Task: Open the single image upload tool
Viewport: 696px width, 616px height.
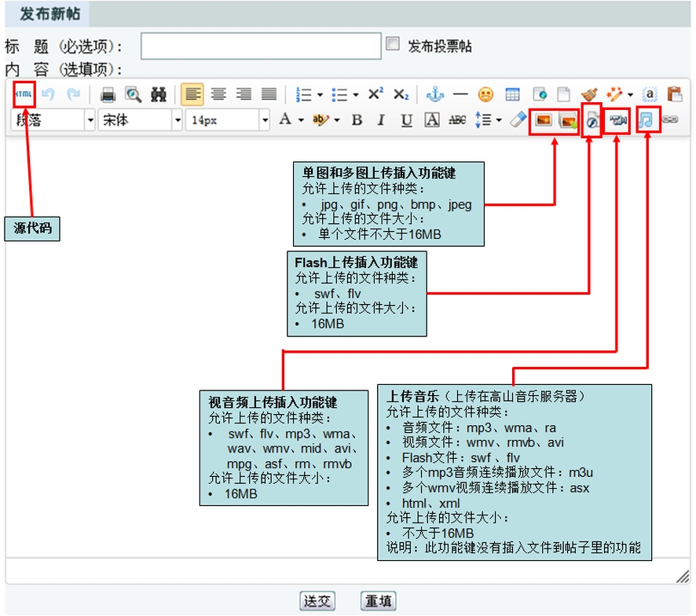Action: coord(542,120)
